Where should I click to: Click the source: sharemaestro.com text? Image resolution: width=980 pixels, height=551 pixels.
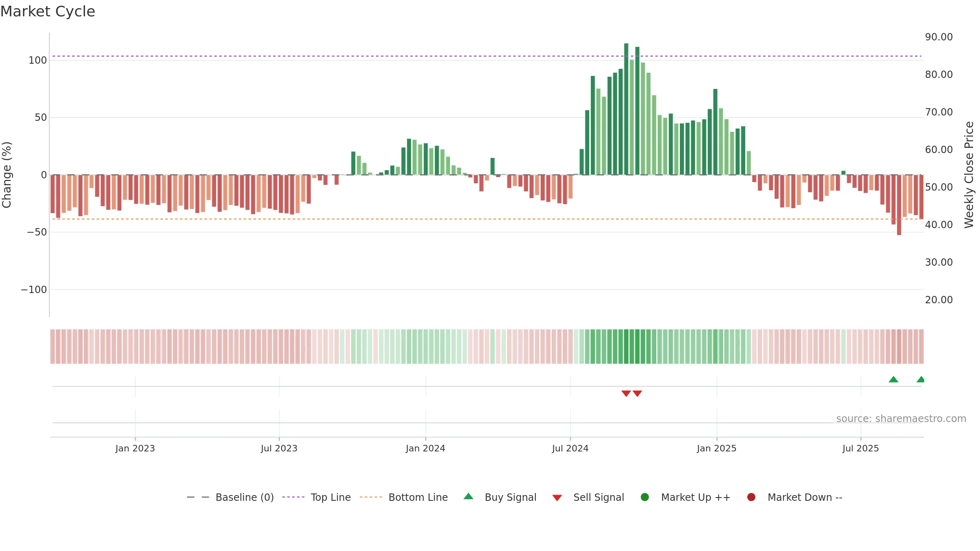click(x=901, y=418)
